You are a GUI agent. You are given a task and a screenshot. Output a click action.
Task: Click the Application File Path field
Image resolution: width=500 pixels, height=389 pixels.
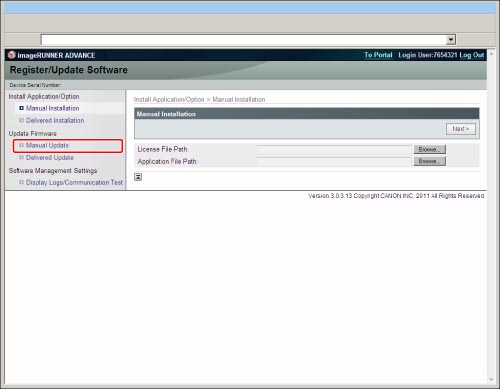335,161
